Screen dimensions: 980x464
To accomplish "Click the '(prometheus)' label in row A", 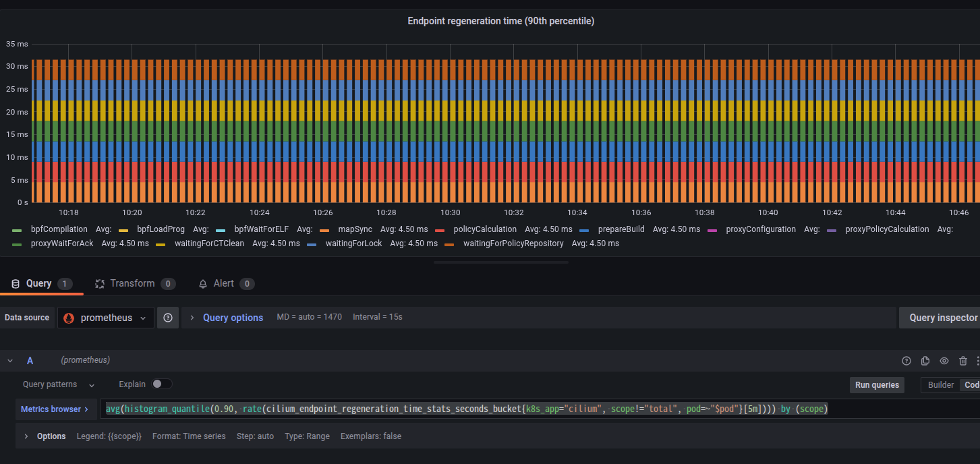I will 85,360.
